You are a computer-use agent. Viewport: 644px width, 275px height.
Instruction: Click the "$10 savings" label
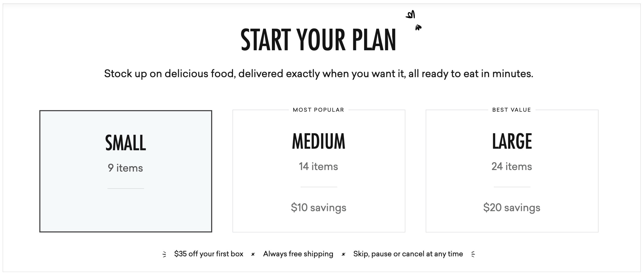(318, 207)
